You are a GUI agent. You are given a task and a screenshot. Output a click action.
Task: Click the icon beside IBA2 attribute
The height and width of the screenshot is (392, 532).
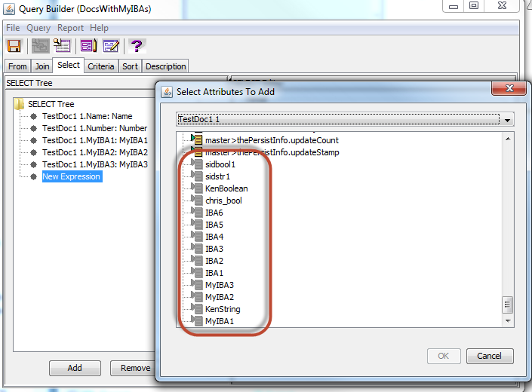(x=197, y=261)
